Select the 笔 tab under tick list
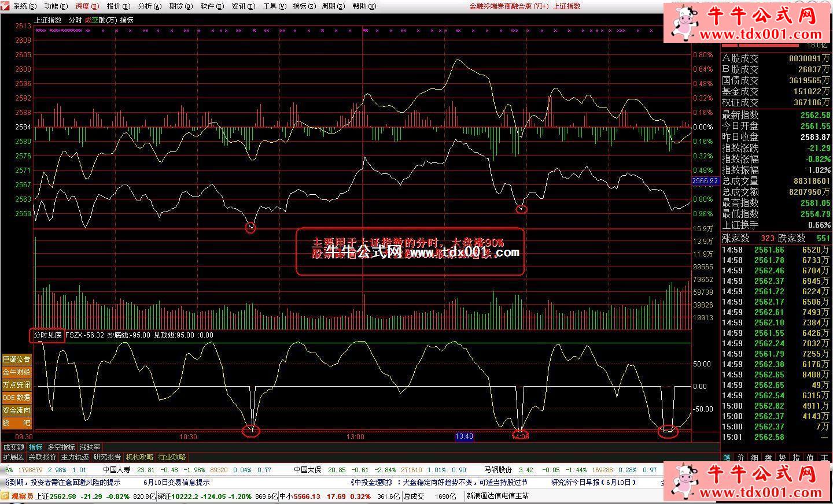The width and height of the screenshot is (833, 504). pyautogui.click(x=727, y=458)
